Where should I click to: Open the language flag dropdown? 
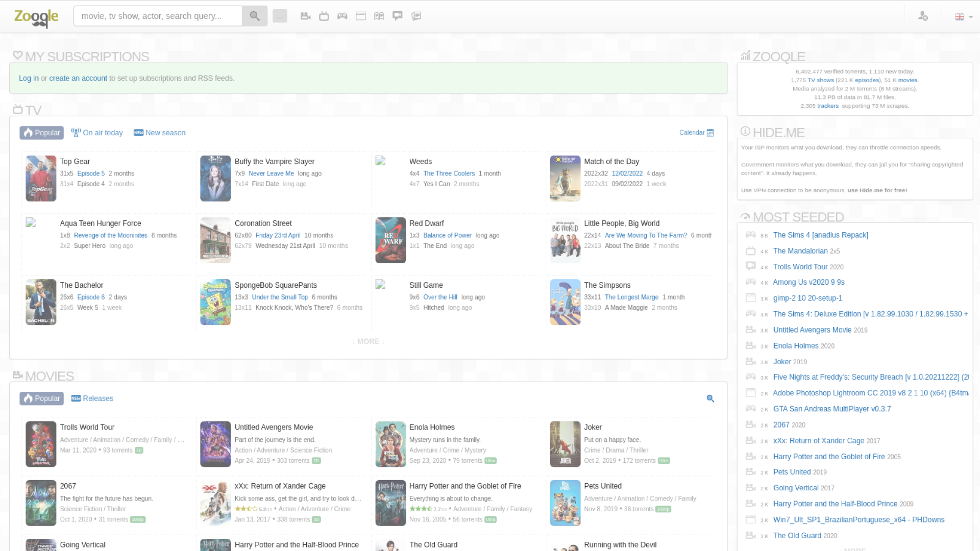pos(963,17)
